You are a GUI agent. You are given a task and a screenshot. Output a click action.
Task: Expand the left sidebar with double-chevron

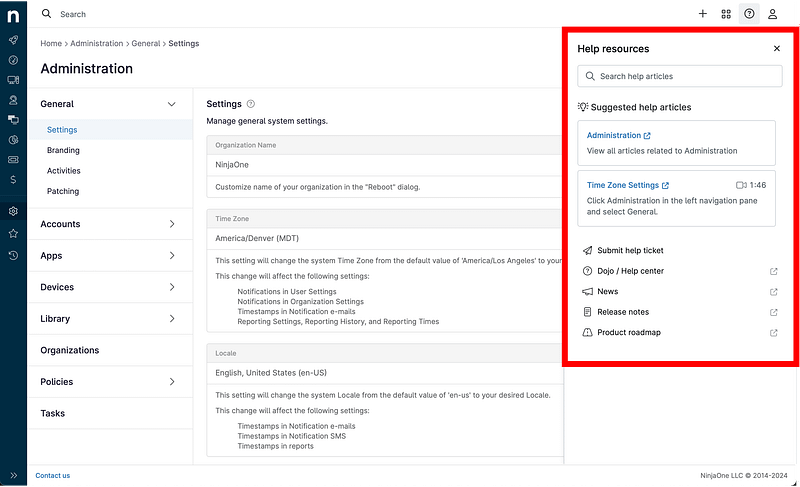click(13, 475)
